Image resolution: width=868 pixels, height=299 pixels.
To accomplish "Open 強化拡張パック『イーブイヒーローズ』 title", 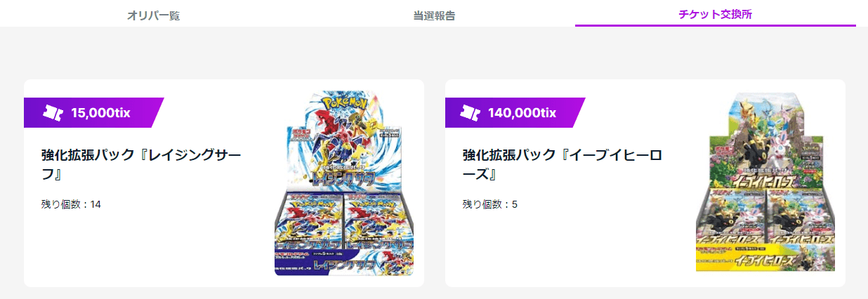I will [563, 165].
